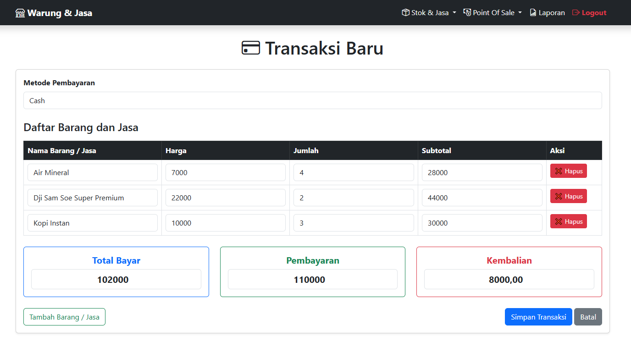Click the credit card icon beside Transaksi Baru

(251, 48)
